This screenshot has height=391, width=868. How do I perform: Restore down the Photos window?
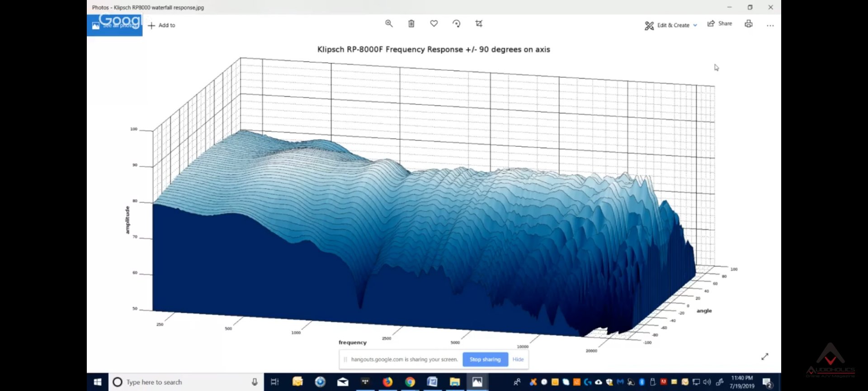pos(750,7)
